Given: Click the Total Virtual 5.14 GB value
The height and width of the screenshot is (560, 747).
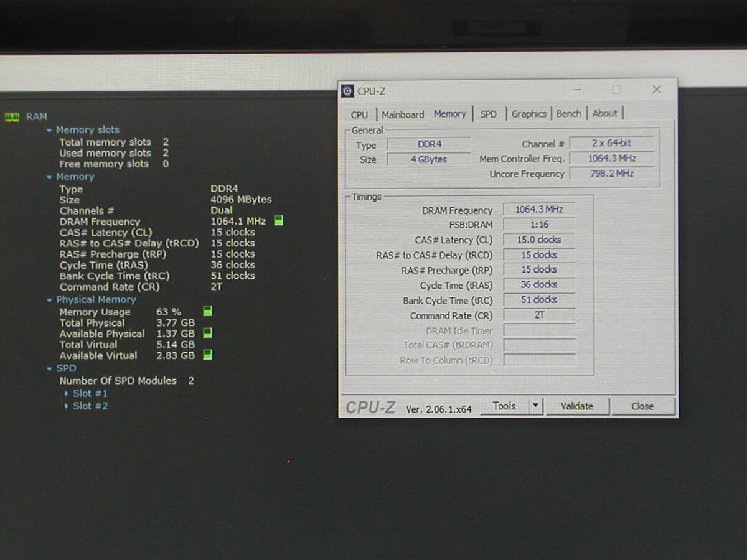Looking at the screenshot, I should click(176, 344).
